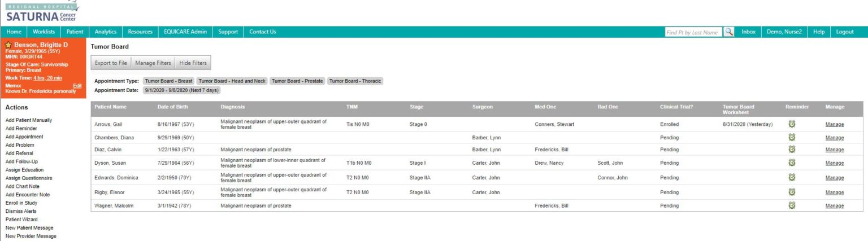Focus the Find Pt by Last Name field
868x241 pixels.
693,33
